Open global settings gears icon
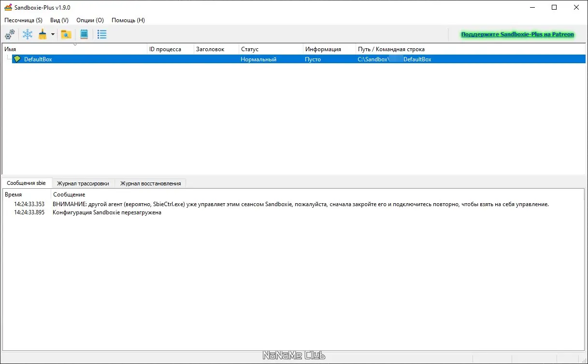Screen dimensions: 588x364 point(10,34)
